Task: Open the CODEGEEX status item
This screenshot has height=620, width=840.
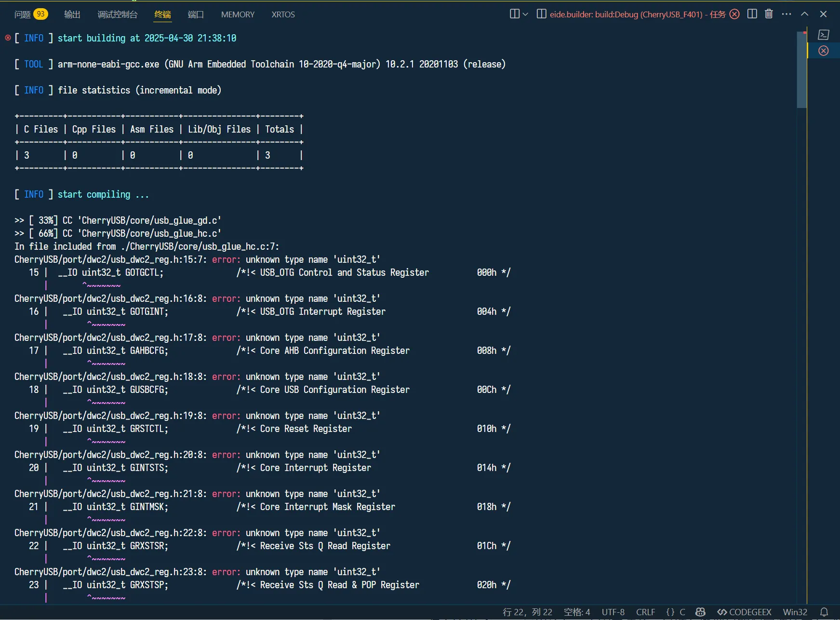Action: pos(745,612)
